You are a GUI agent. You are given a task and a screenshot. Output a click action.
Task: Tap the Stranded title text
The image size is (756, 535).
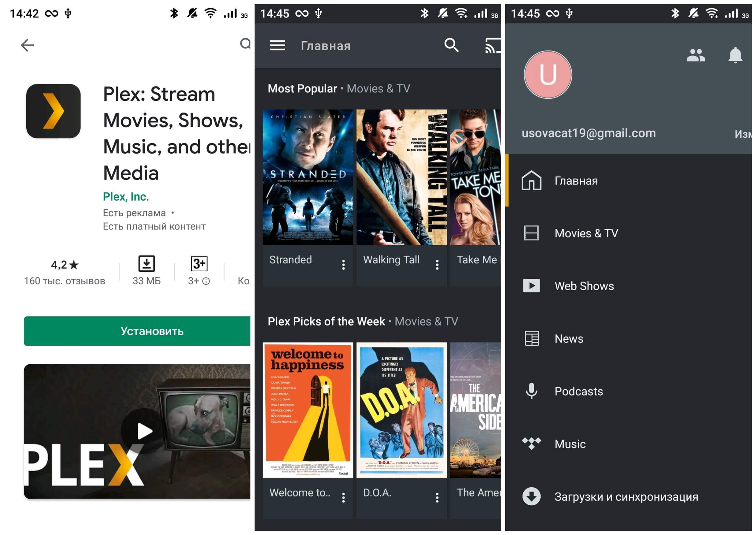coord(290,260)
